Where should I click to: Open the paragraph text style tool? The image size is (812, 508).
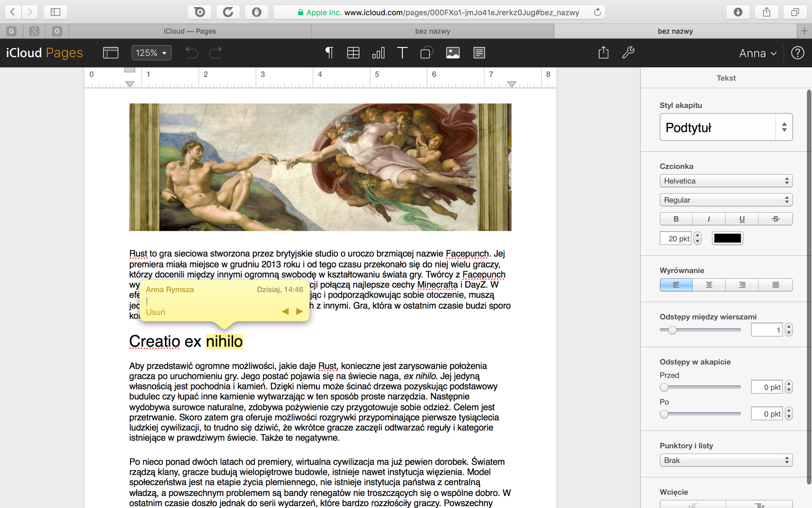[x=329, y=53]
